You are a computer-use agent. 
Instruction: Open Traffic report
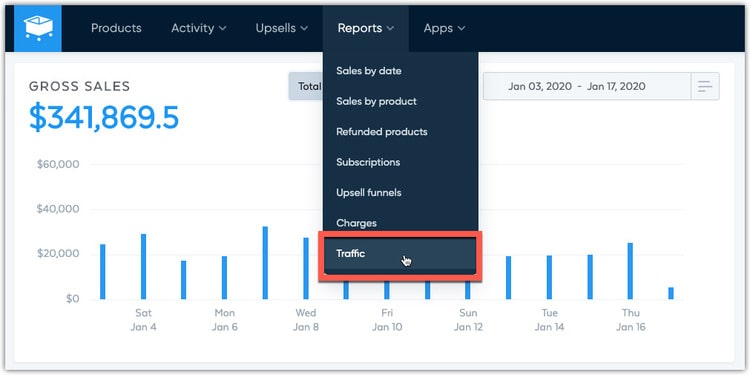pos(400,254)
